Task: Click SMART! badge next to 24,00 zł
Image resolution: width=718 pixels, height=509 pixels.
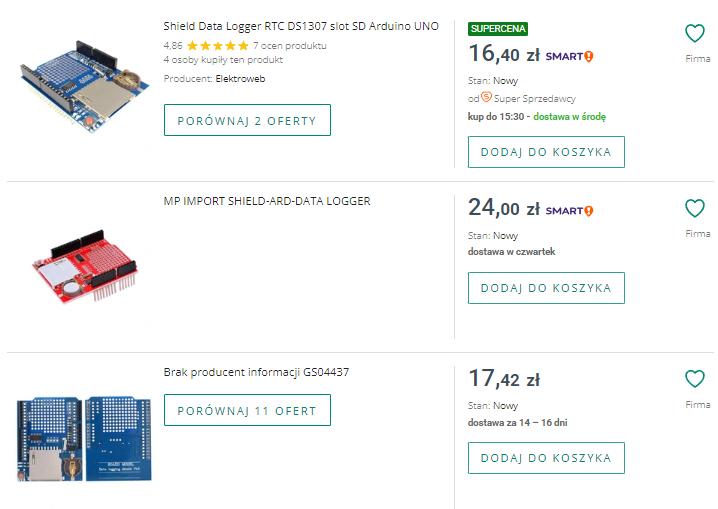Action: (569, 210)
